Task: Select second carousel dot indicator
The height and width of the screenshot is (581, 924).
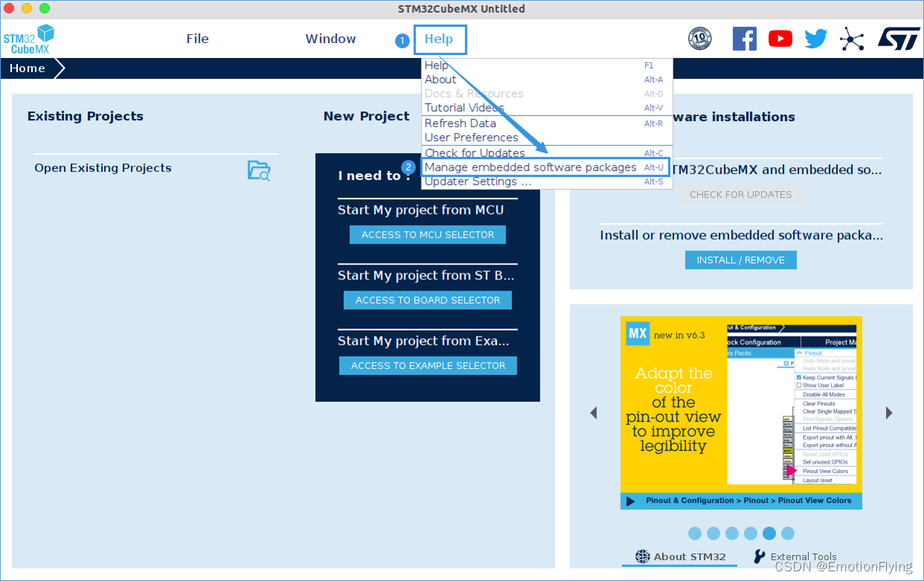Action: tap(714, 533)
